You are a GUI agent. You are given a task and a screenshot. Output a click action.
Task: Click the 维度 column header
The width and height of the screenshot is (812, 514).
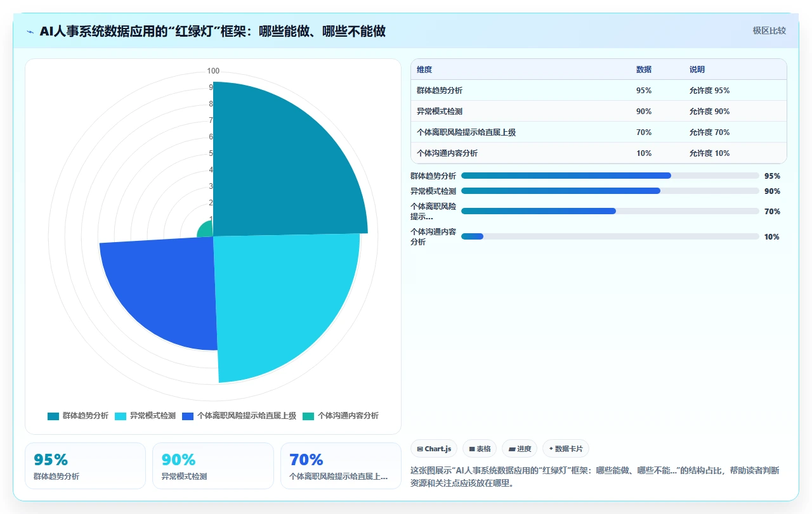pos(424,70)
